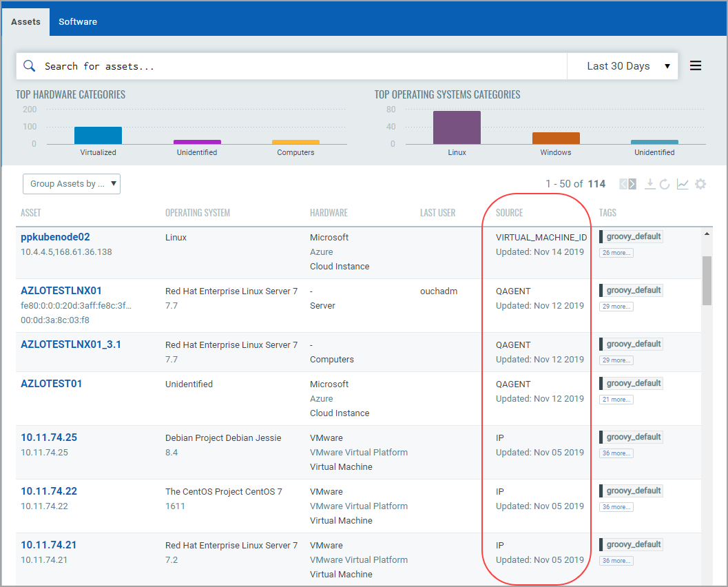Sort by HARDWARE column header
The width and height of the screenshot is (728, 587).
(x=329, y=213)
